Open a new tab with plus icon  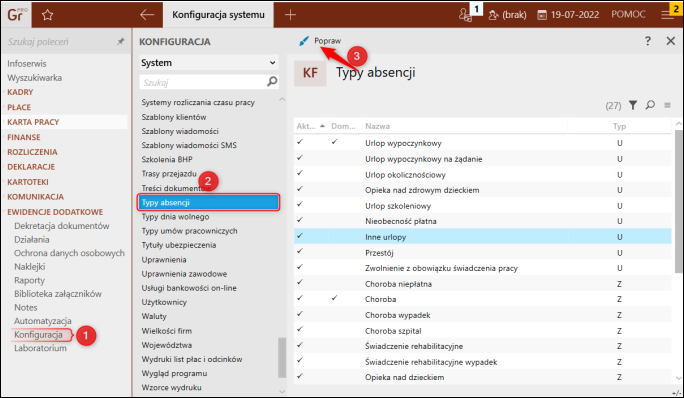[290, 15]
